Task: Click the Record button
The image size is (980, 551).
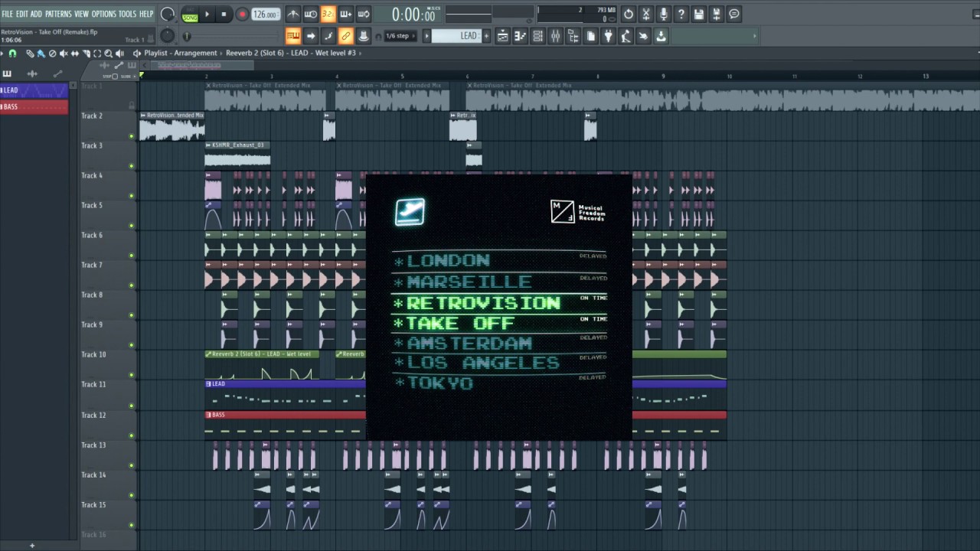Action: (242, 15)
